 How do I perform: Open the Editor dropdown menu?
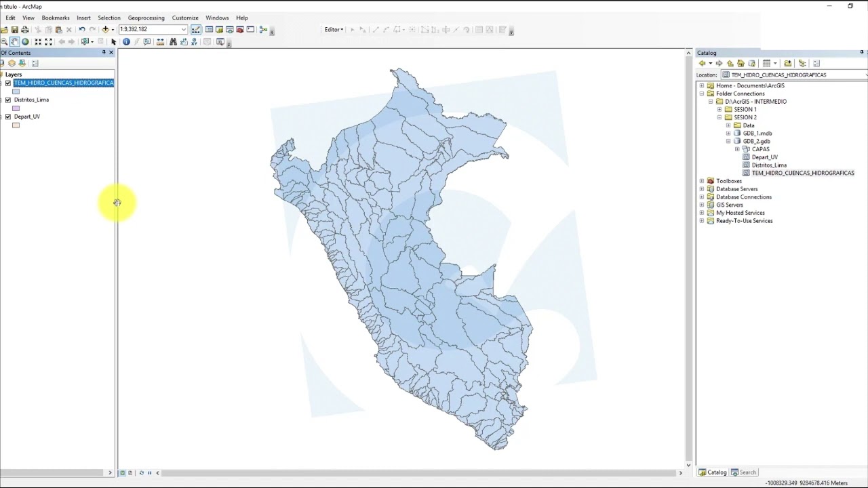[334, 30]
